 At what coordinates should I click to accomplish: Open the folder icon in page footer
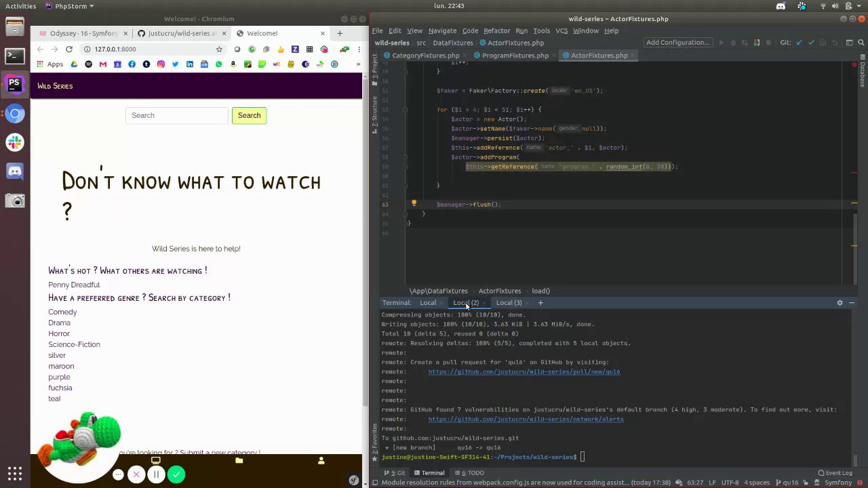coord(239,461)
